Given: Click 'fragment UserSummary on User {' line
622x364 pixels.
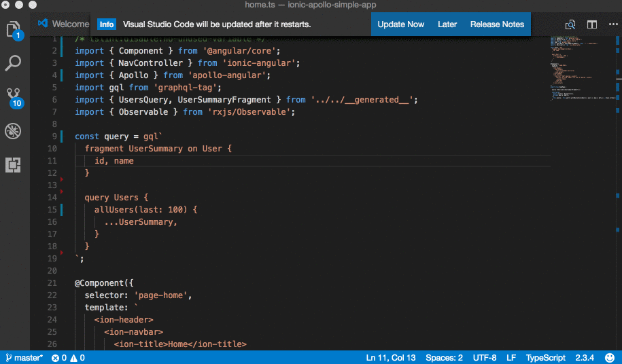Looking at the screenshot, I should point(158,149).
